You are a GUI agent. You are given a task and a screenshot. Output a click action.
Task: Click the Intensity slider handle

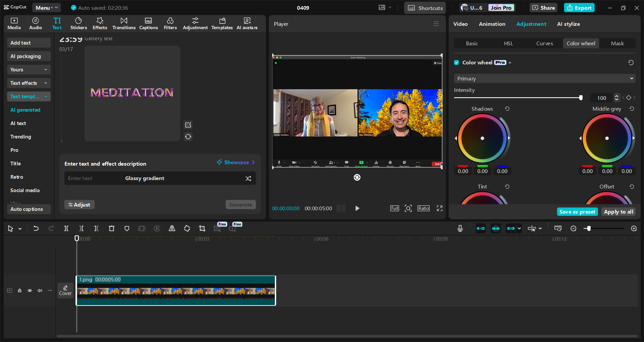[x=581, y=98]
